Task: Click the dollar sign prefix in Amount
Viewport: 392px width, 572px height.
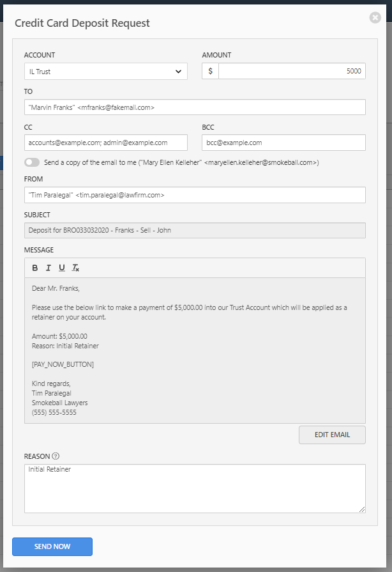Action: 210,71
